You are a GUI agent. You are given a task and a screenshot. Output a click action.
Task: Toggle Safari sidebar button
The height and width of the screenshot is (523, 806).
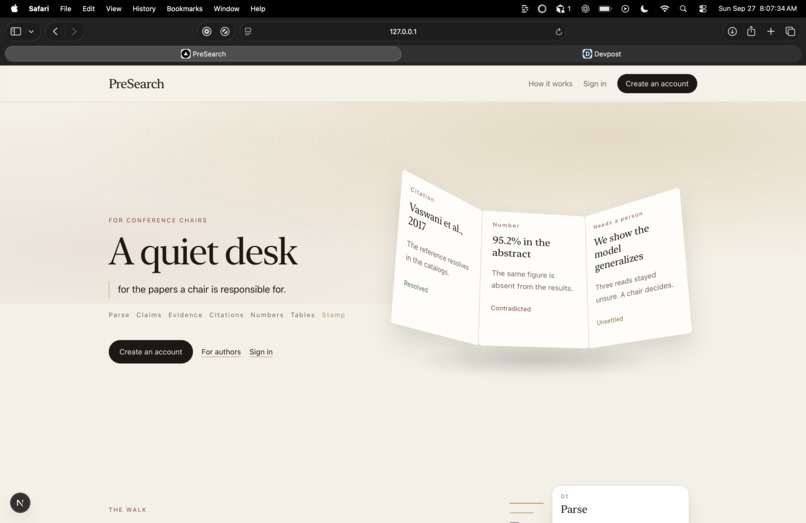click(16, 31)
